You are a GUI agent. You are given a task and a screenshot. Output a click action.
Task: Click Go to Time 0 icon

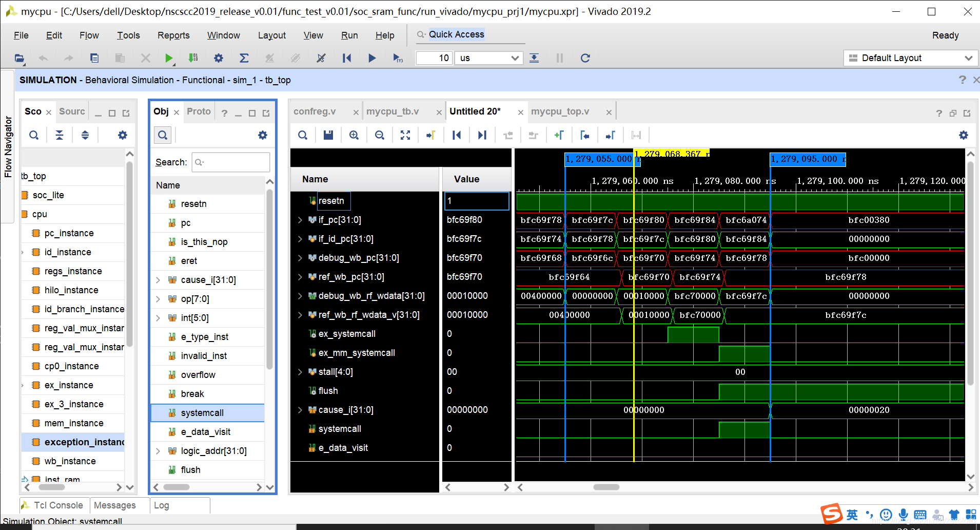tap(457, 135)
